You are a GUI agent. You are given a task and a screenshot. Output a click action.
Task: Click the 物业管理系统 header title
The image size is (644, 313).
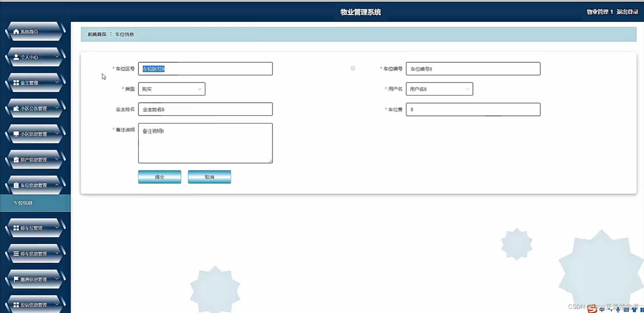pos(361,12)
